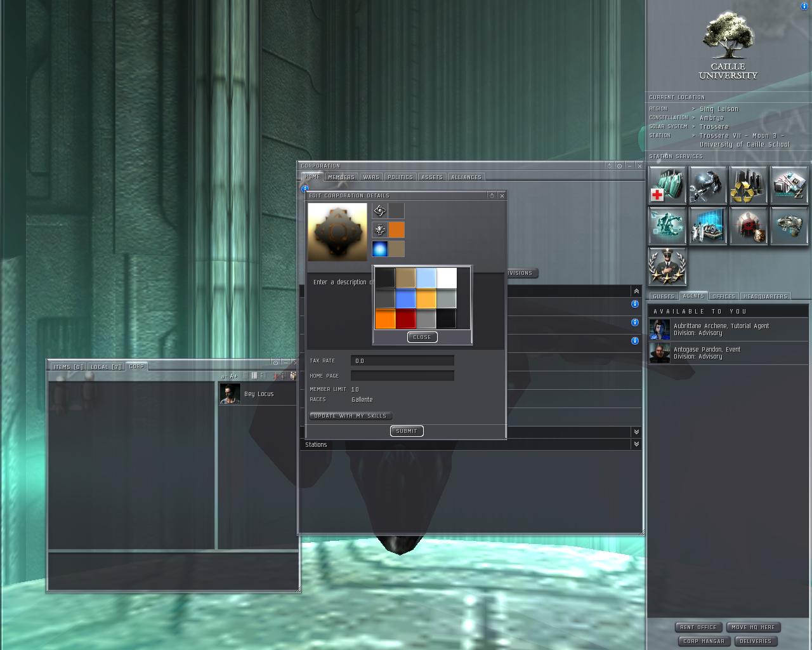This screenshot has width=812, height=650.
Task: Pick the medium blue color swatch
Action: pos(406,298)
